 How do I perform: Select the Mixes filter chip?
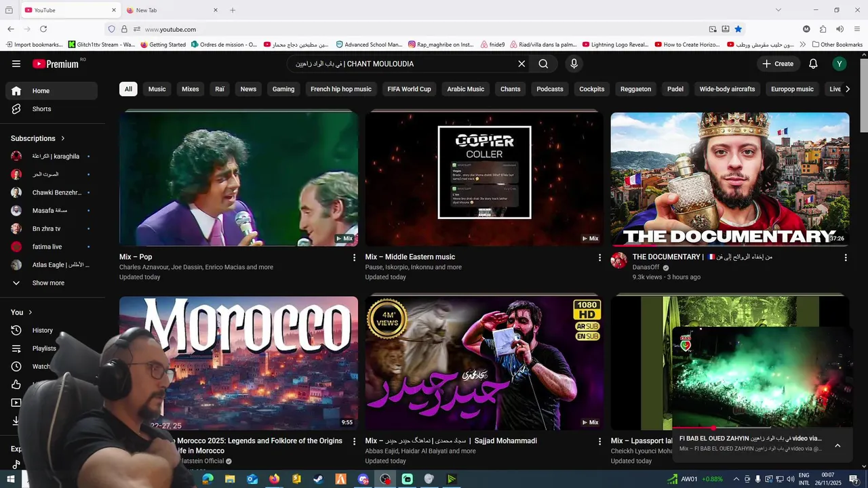(x=191, y=89)
